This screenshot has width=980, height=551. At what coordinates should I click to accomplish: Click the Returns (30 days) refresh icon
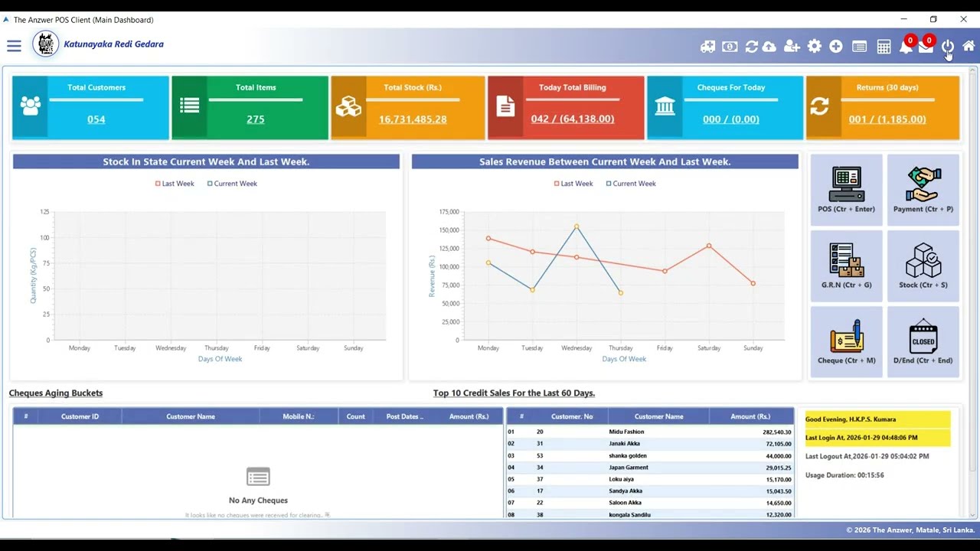point(819,106)
